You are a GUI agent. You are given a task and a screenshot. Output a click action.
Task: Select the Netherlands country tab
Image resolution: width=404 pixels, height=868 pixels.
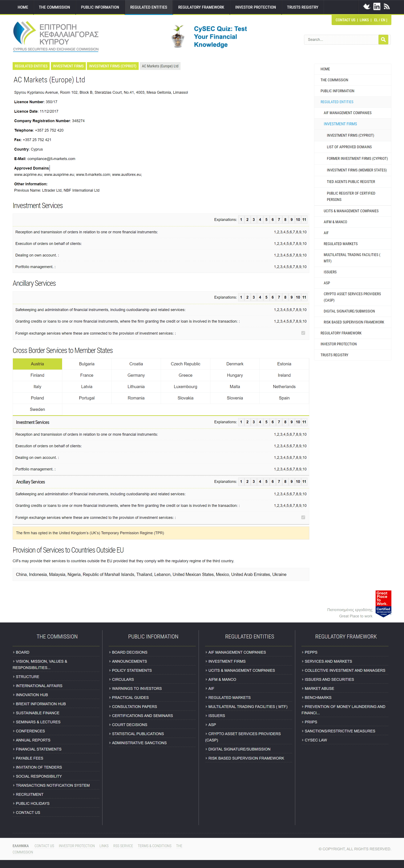pos(284,387)
